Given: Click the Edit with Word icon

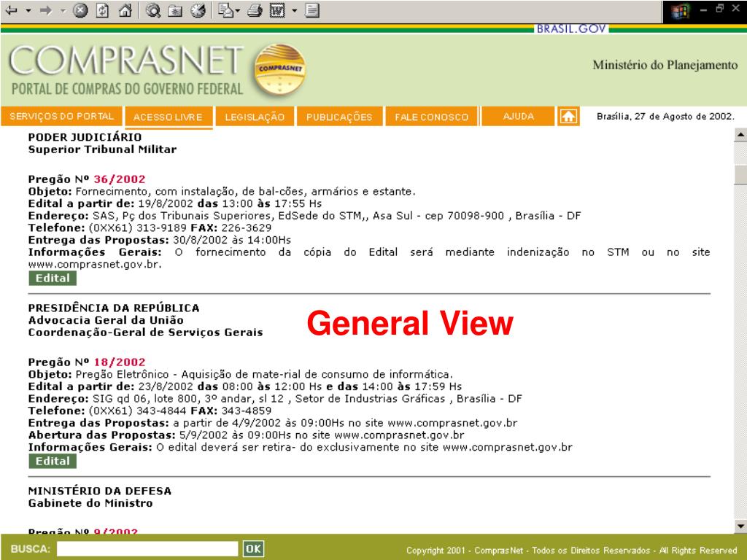Looking at the screenshot, I should [277, 10].
